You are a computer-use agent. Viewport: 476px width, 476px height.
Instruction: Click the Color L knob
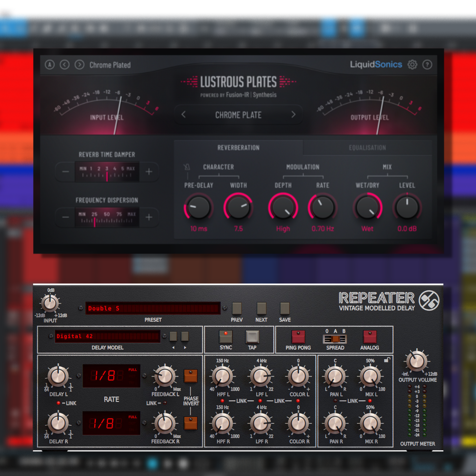point(298,376)
